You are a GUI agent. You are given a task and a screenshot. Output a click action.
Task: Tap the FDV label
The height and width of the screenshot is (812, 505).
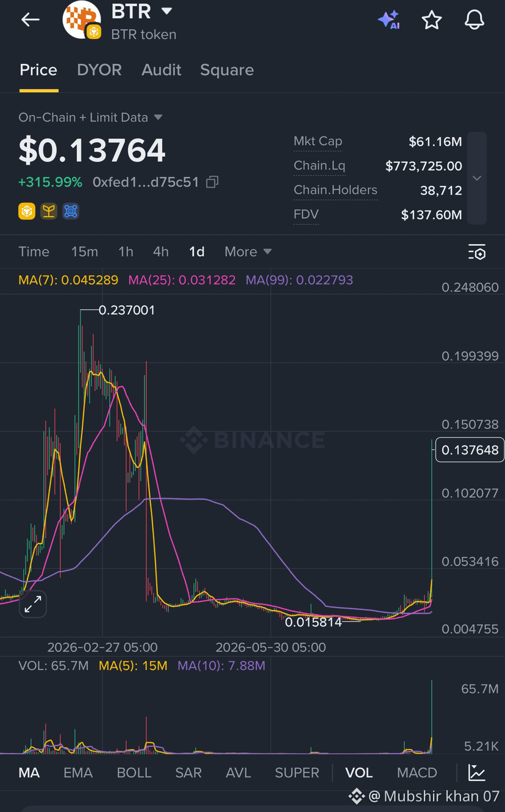click(x=306, y=215)
